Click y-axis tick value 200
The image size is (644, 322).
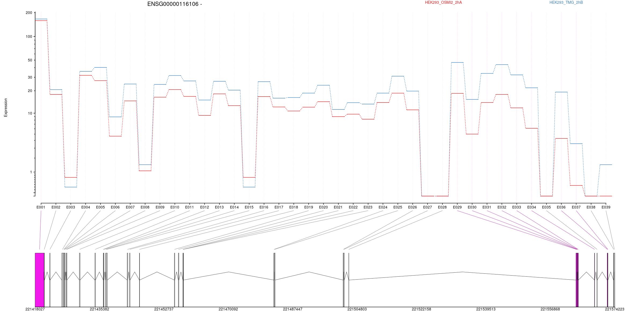(29, 13)
